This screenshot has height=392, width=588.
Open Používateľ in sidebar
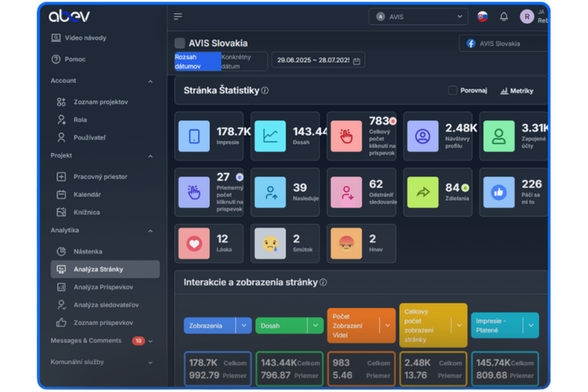point(89,138)
